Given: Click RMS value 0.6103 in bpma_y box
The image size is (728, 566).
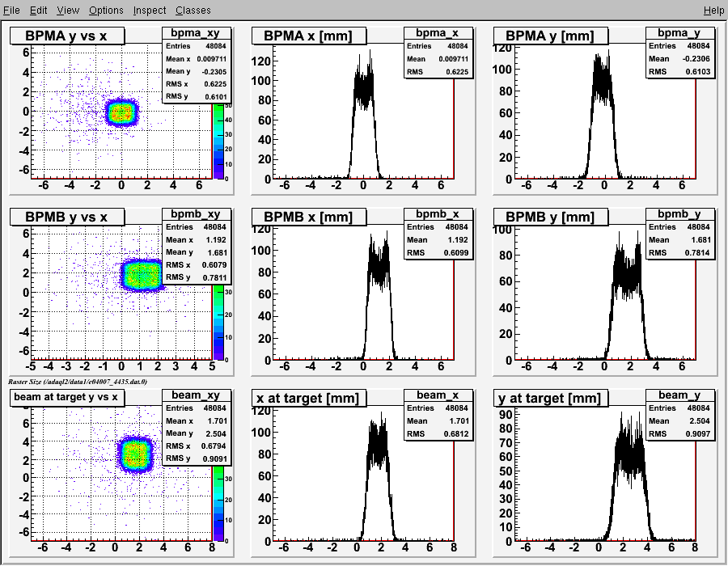Looking at the screenshot, I should (x=698, y=72).
